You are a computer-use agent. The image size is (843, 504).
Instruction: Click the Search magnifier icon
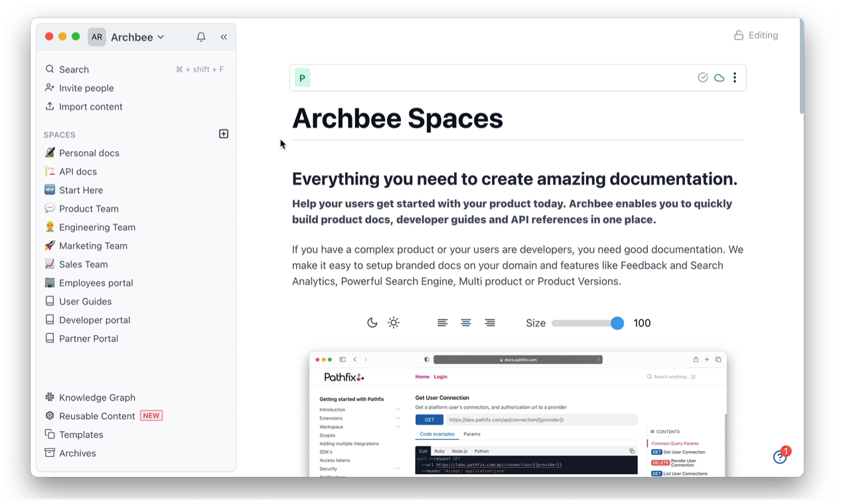coord(50,69)
